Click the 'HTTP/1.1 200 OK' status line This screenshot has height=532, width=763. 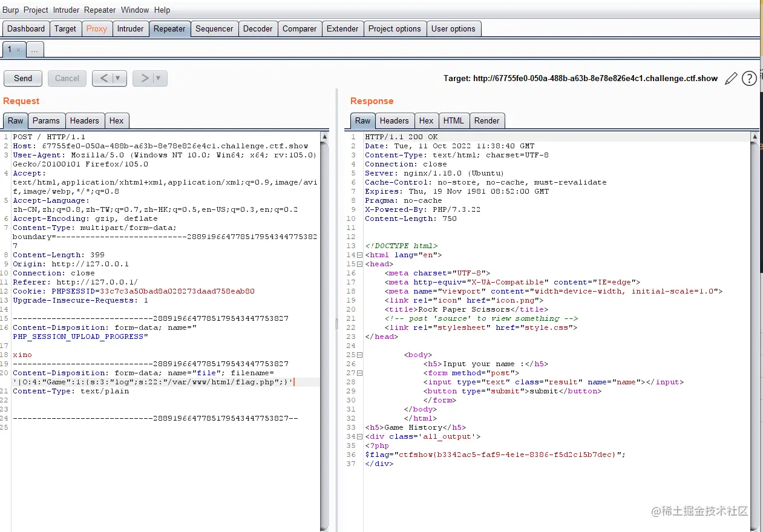(x=401, y=137)
